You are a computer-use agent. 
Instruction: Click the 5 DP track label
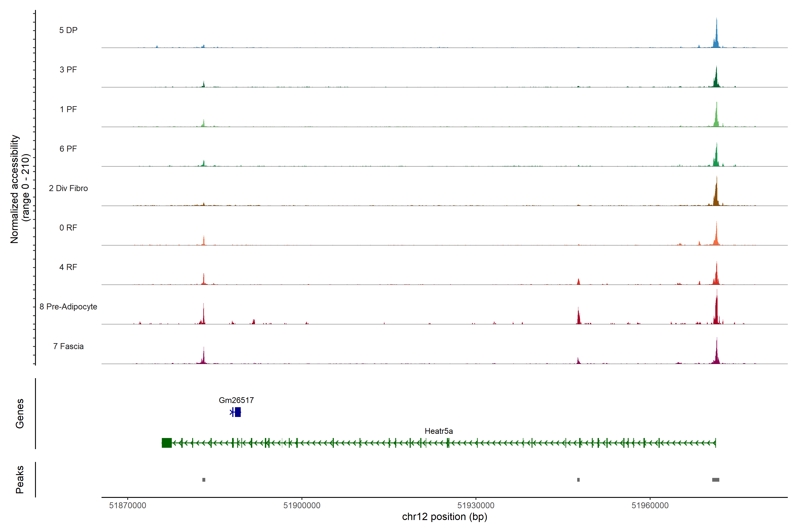(x=68, y=30)
